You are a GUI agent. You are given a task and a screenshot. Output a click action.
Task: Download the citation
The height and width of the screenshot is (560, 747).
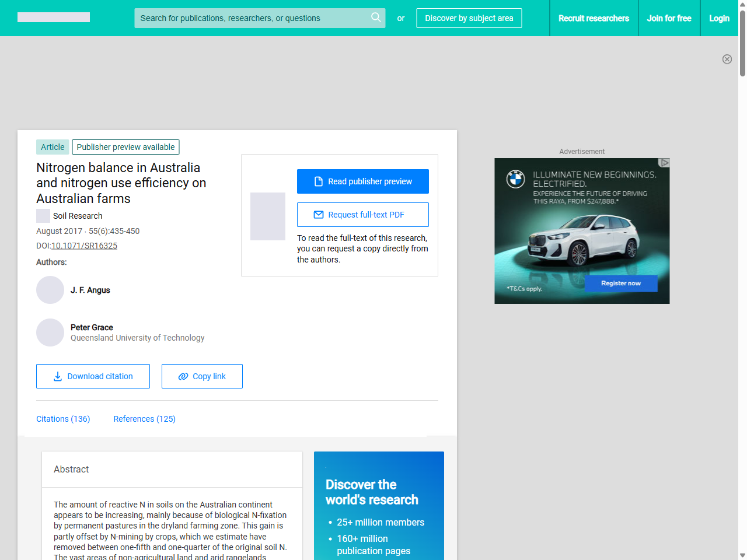click(93, 376)
